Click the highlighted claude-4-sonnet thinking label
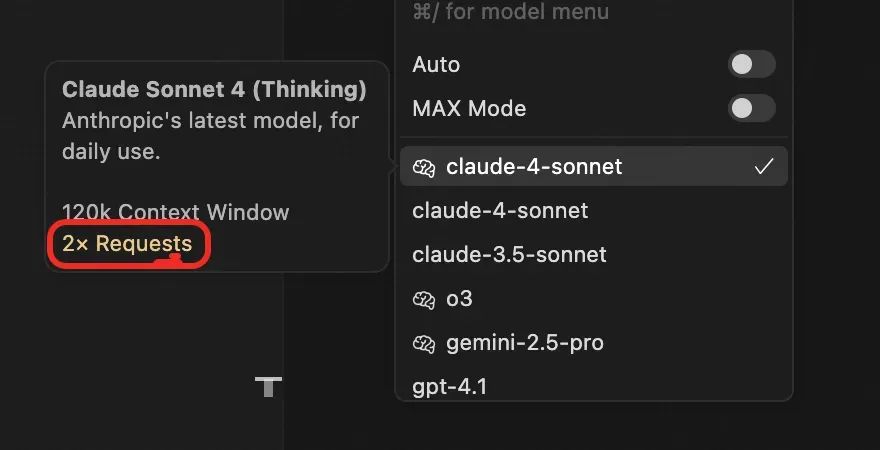Image resolution: width=880 pixels, height=450 pixels. click(534, 167)
